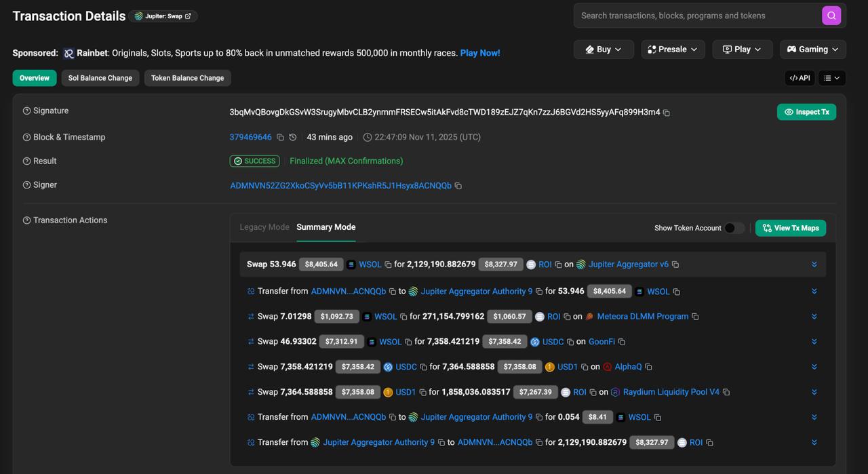Click the Result help question icon
This screenshot has width=868, height=474.
point(27,161)
